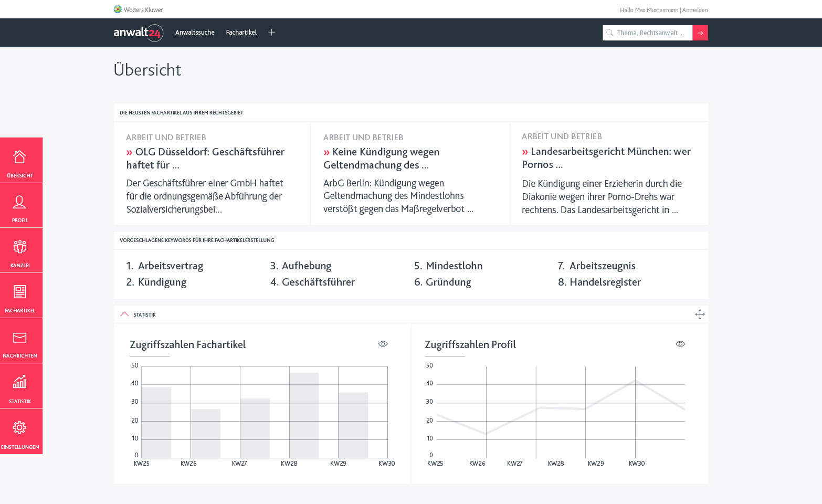Open Fachartikel in the top navigation
This screenshot has height=504, width=822.
pyautogui.click(x=241, y=33)
